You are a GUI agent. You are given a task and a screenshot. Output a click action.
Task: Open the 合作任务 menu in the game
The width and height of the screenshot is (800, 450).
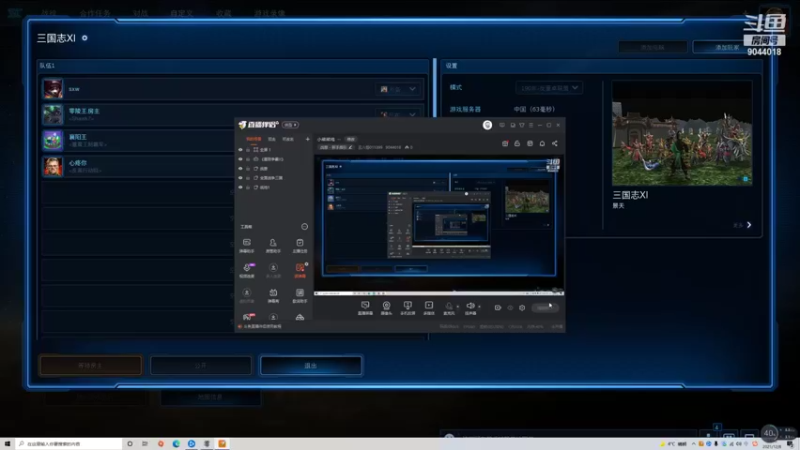click(x=95, y=13)
